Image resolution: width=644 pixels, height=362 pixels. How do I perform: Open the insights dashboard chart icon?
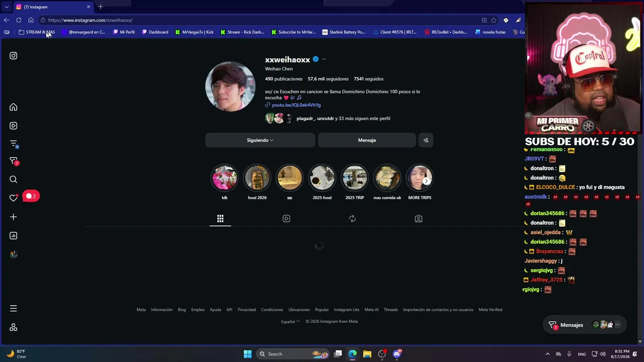14,236
